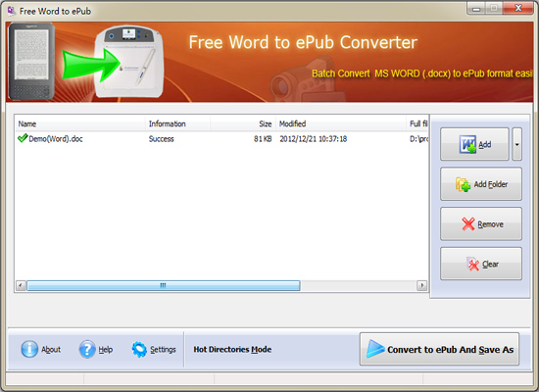539x392 pixels.
Task: Click the application icon in title bar
Action: [x=12, y=11]
